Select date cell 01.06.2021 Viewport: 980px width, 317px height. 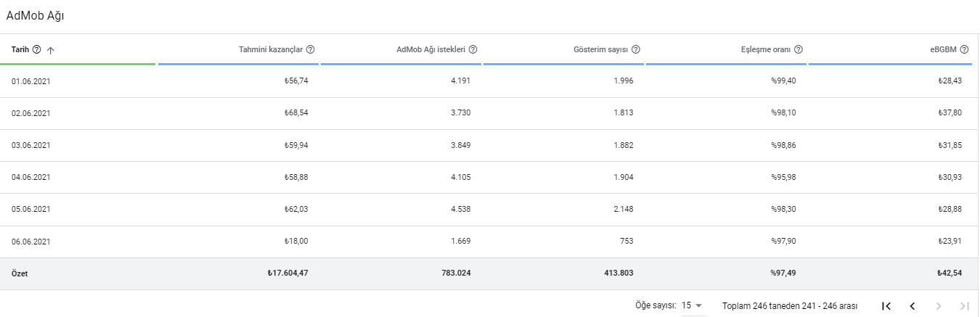click(x=30, y=81)
